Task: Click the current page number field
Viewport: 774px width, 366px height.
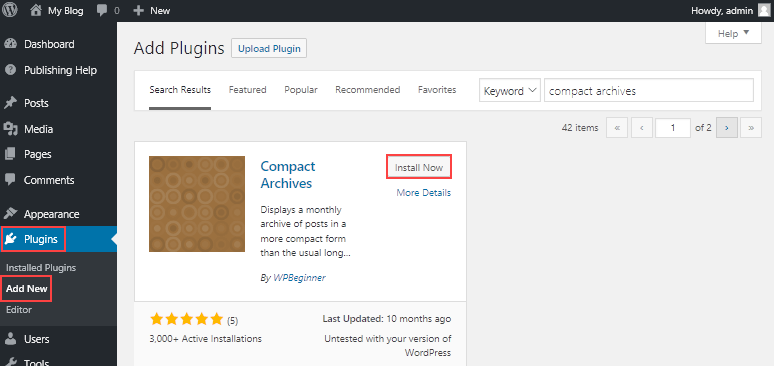Action: pos(673,128)
